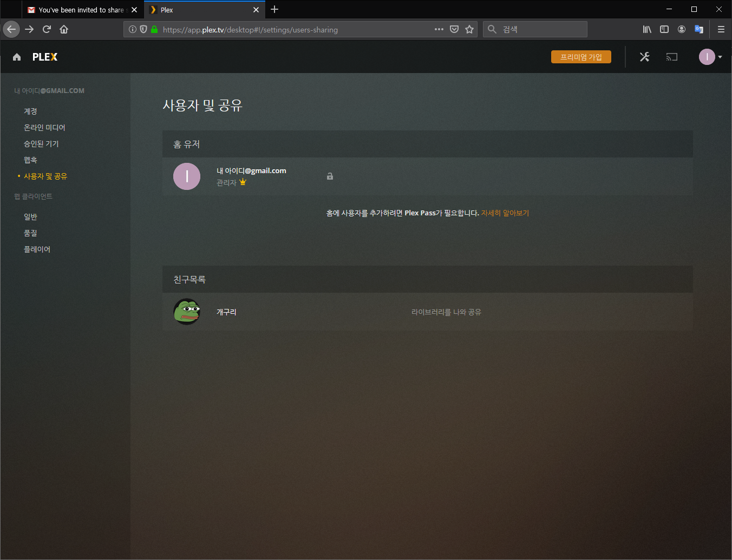Click the 홈 유저 section header
Viewport: 732px width, 560px height.
[x=428, y=144]
